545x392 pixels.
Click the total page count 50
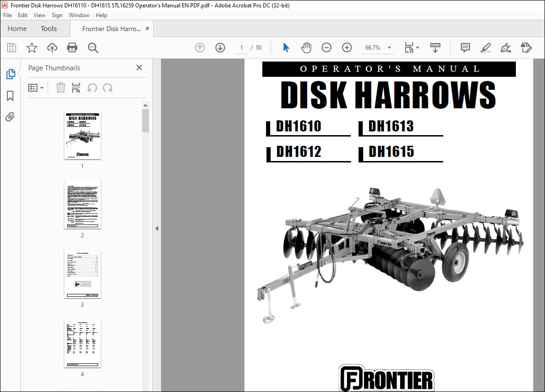point(259,48)
